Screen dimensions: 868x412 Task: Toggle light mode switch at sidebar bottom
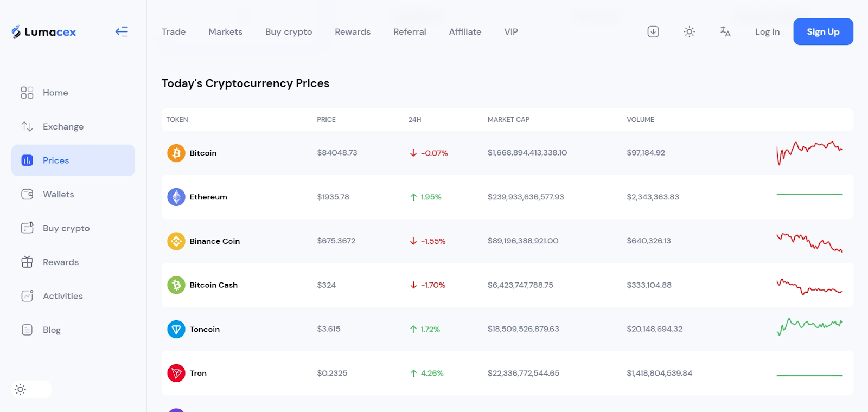(x=31, y=389)
